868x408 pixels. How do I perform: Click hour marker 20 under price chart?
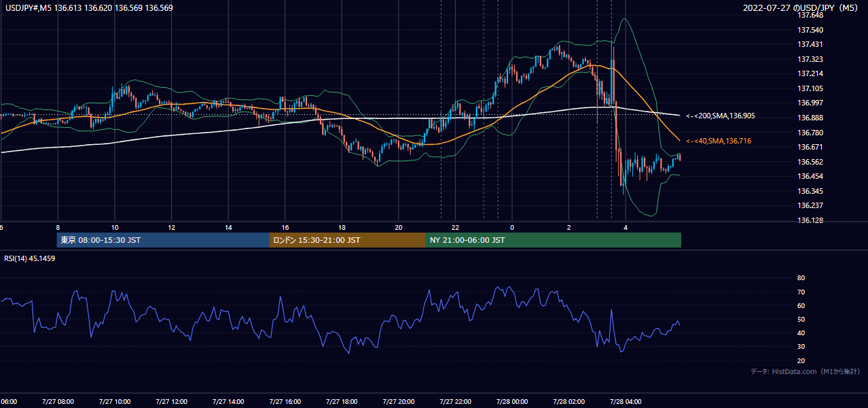pos(399,228)
